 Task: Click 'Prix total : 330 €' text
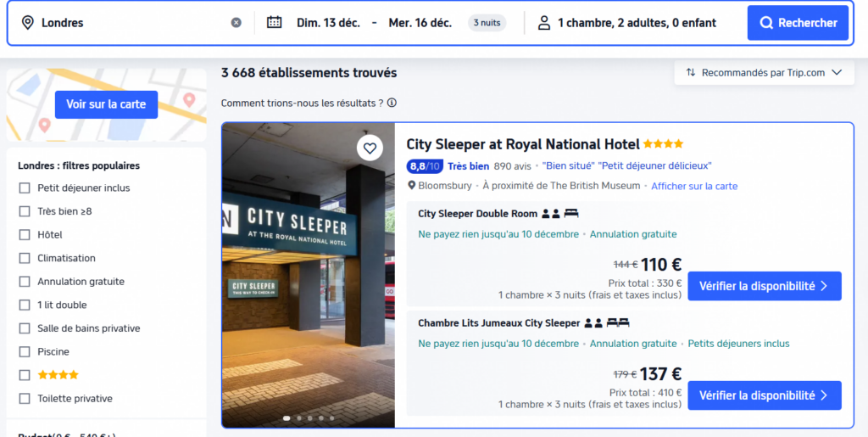[x=645, y=283]
